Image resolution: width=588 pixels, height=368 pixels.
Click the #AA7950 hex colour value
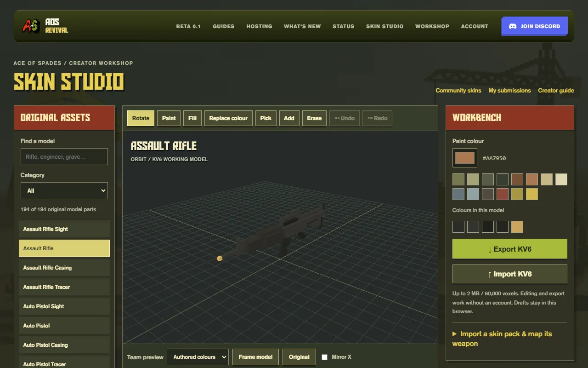(x=494, y=158)
